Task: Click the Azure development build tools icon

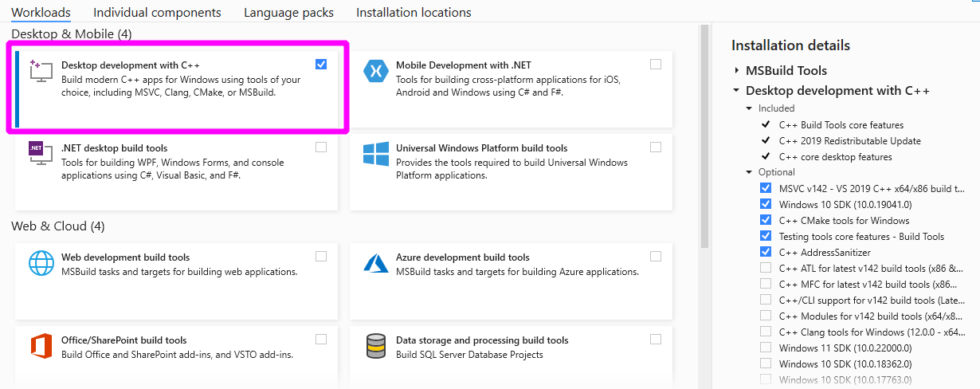Action: click(375, 263)
